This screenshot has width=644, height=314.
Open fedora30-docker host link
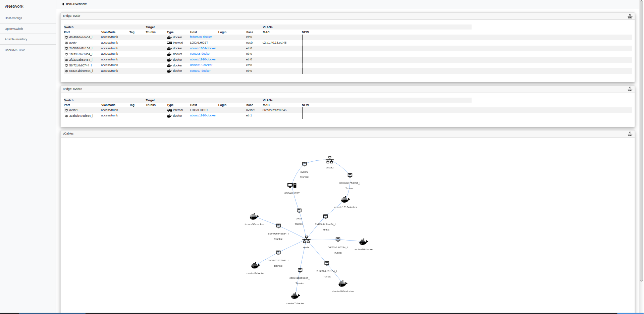point(201,37)
